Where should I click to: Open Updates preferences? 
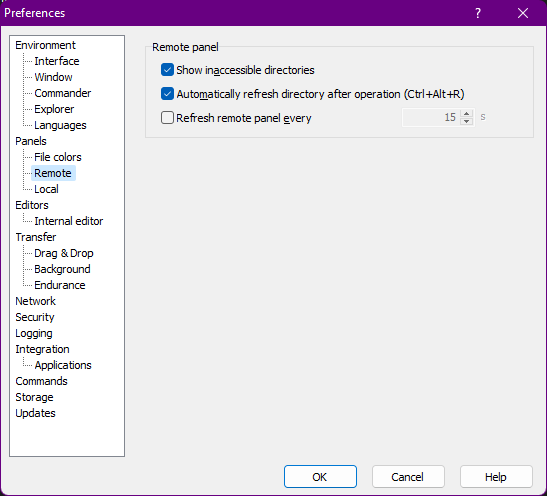pos(35,413)
